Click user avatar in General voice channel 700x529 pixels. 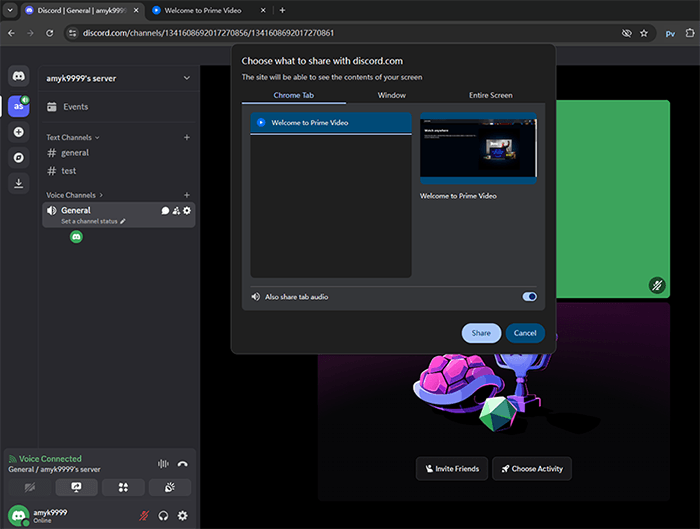(76, 237)
